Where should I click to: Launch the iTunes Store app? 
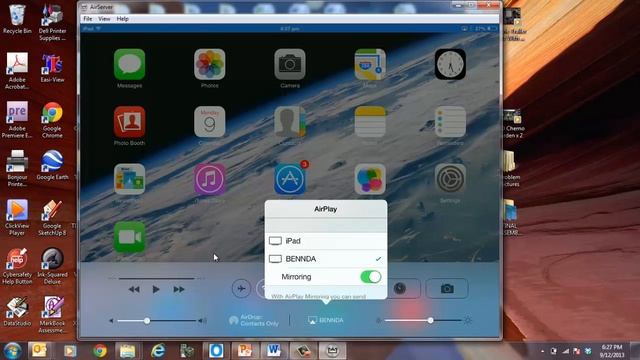[x=209, y=179]
